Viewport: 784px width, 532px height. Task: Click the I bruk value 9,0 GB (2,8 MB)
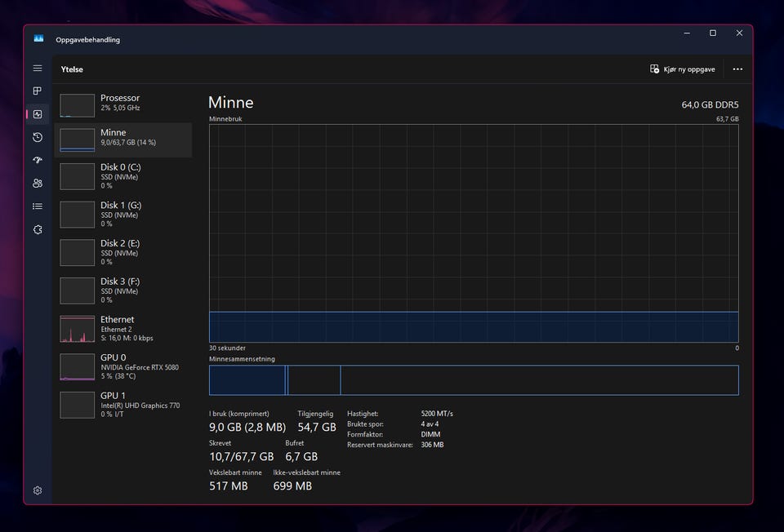(247, 427)
